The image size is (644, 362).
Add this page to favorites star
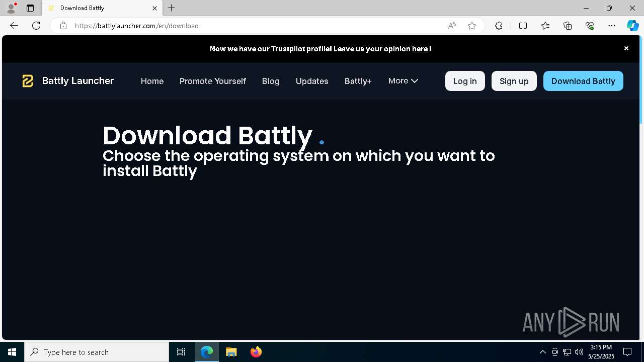472,26
